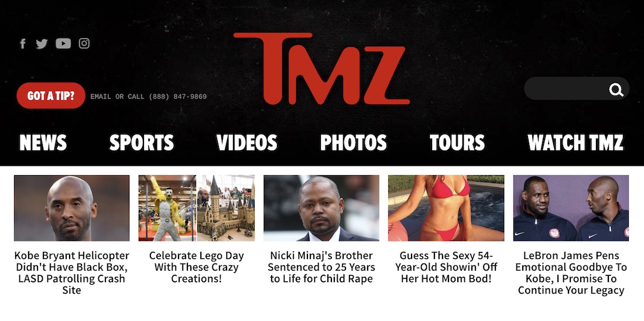The image size is (644, 321).
Task: Open TMZ Twitter bird icon
Action: [x=42, y=43]
